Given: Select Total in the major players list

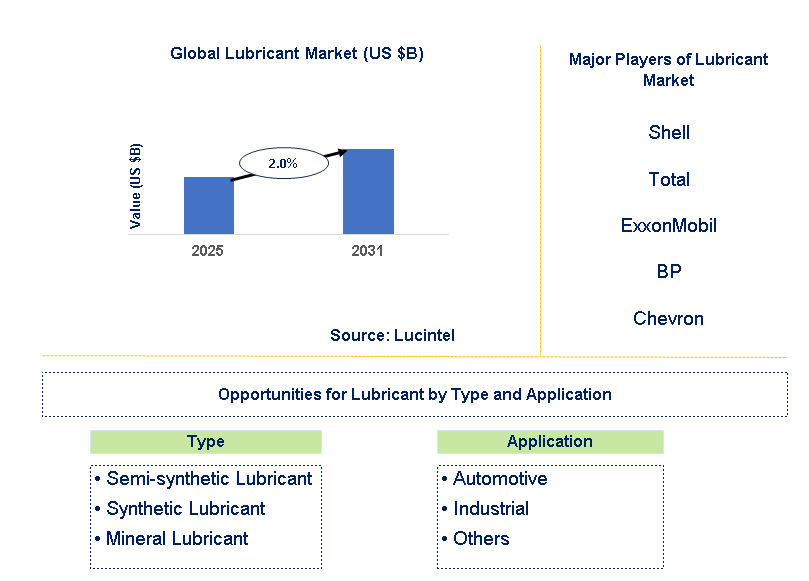Looking at the screenshot, I should click(x=669, y=180).
